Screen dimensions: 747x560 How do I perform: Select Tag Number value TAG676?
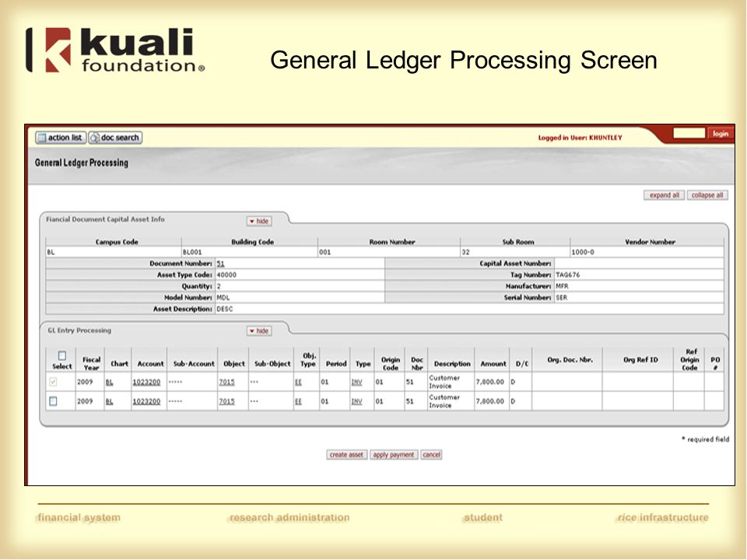click(568, 275)
